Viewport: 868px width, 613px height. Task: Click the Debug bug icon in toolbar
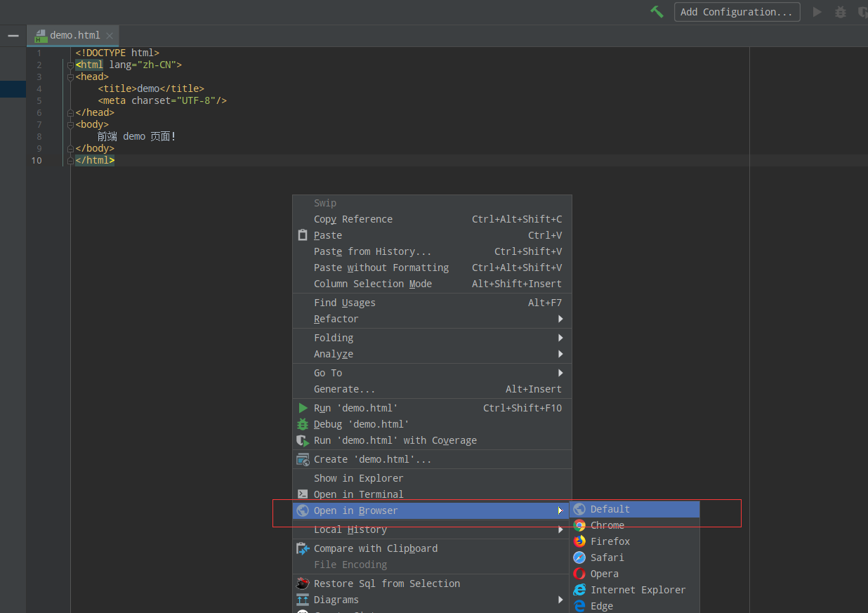[840, 12]
